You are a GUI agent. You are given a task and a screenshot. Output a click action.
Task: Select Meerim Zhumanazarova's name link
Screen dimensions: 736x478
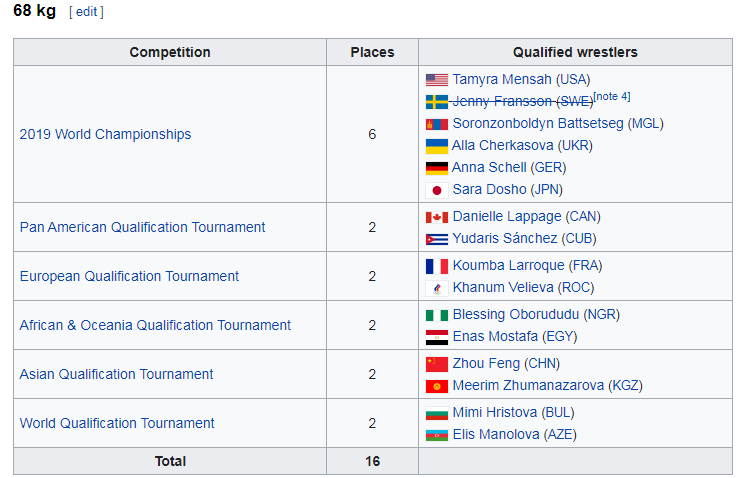[528, 385]
